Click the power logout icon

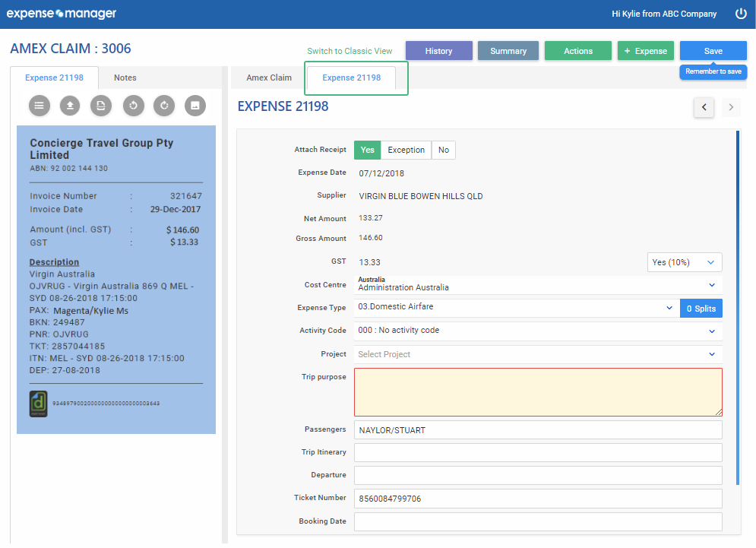click(x=741, y=14)
